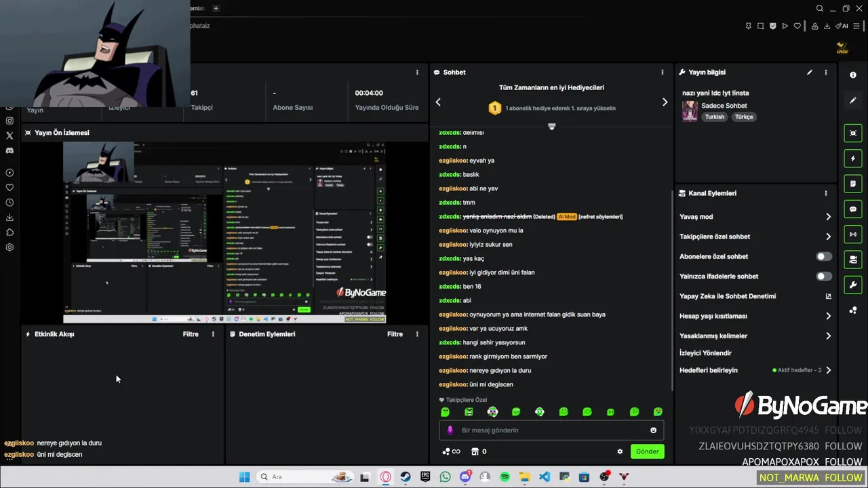The image size is (868, 488).
Task: Open Windows Start menu
Action: click(x=244, y=477)
